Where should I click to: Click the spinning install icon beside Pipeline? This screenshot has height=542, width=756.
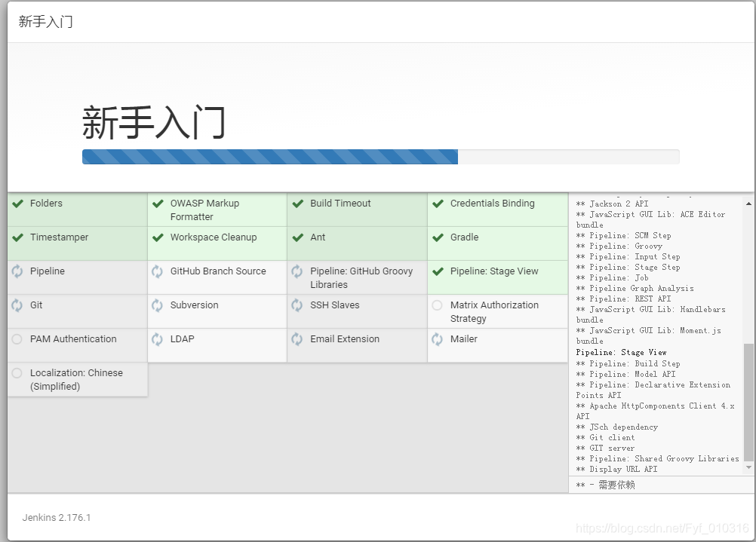click(x=17, y=271)
